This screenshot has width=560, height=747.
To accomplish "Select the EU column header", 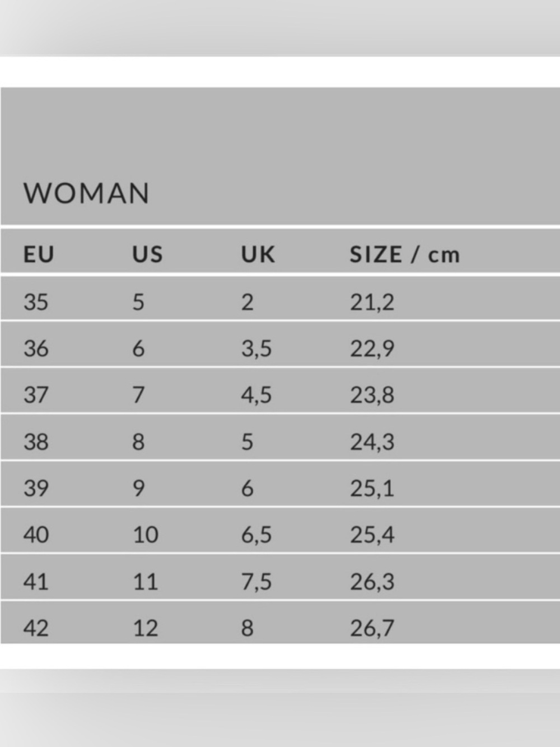I will coord(39,254).
